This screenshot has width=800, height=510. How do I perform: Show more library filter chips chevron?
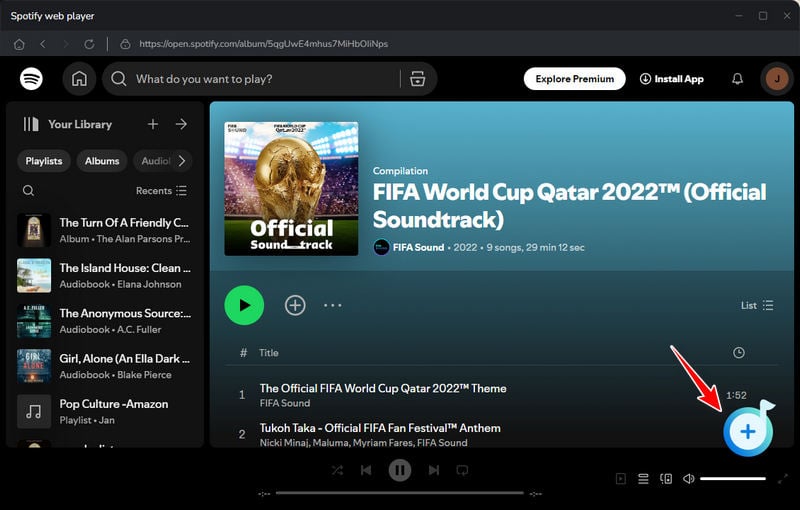tap(182, 161)
